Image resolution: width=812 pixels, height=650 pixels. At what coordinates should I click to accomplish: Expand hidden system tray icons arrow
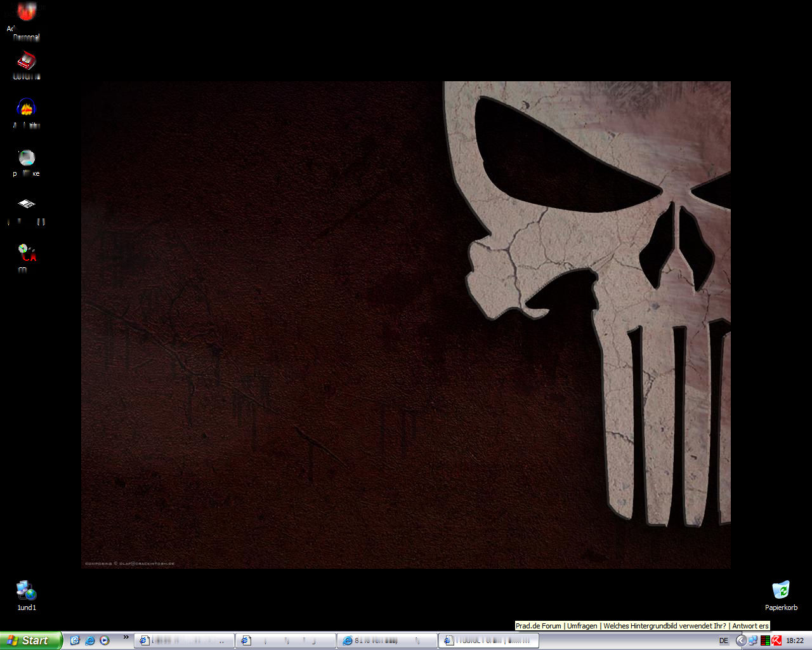point(740,640)
